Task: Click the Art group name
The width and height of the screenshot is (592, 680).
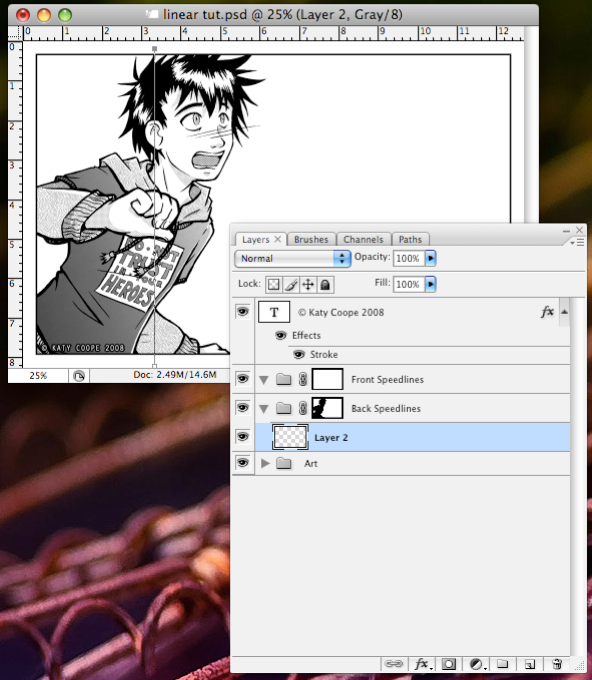Action: (311, 464)
